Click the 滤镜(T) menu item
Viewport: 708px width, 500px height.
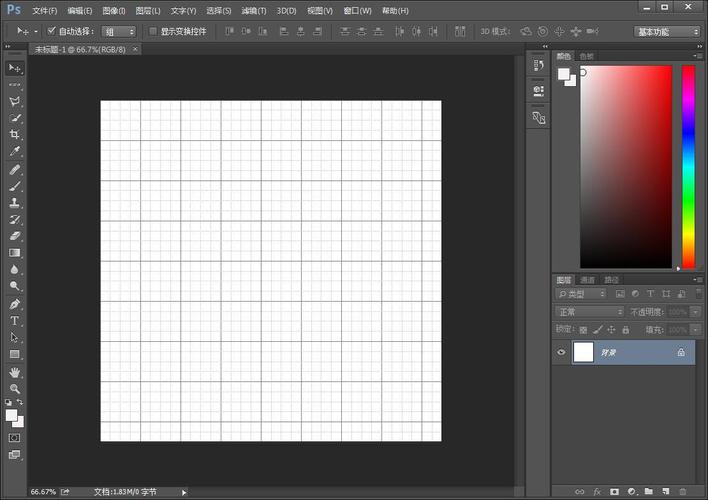[x=254, y=10]
